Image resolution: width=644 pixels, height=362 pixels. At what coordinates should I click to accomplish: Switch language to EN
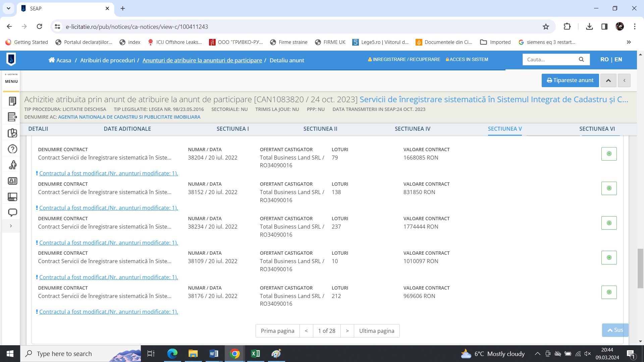618,59
